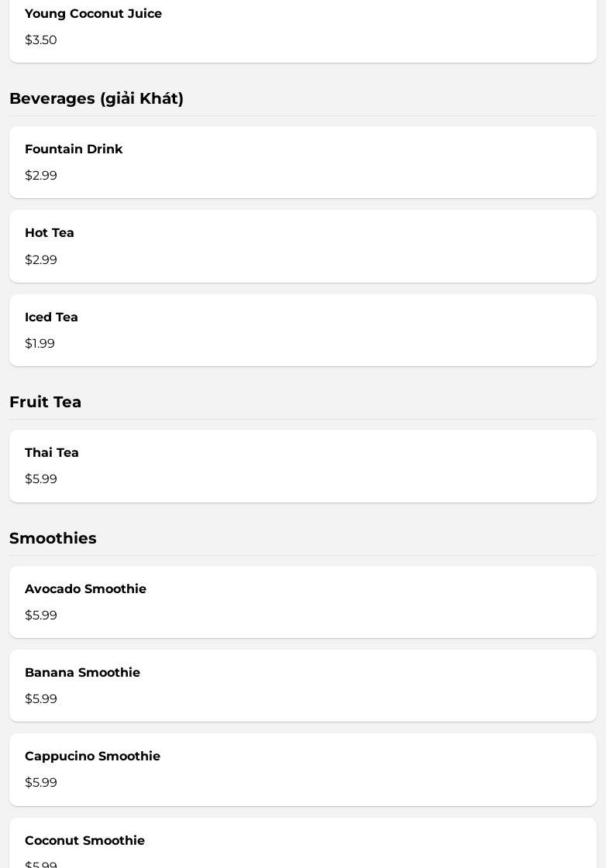Screen dimensions: 606x868
Task: Select the Banana Smoothie item
Action: 303,686
